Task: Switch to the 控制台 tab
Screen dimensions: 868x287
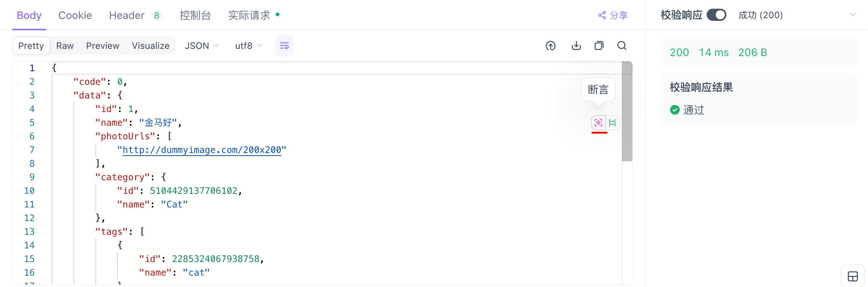Action: (x=195, y=15)
